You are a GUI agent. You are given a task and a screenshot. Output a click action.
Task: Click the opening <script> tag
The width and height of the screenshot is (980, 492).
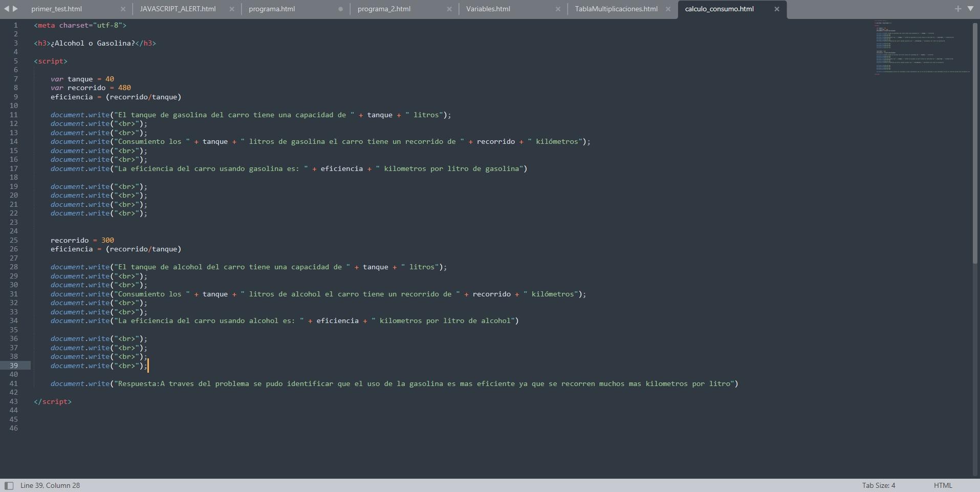click(51, 61)
